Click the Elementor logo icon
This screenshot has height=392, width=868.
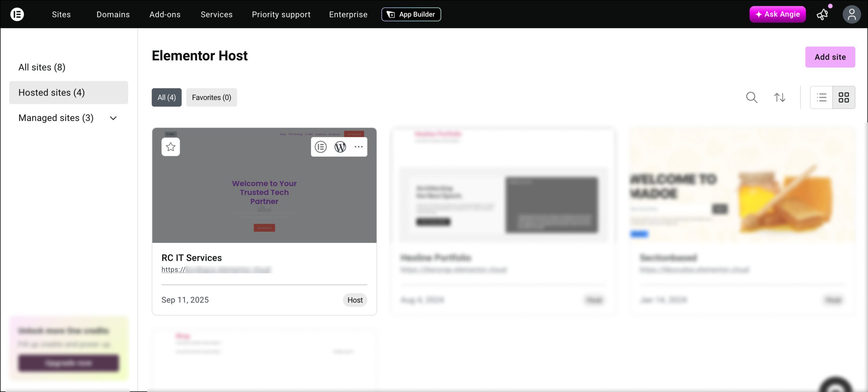17,14
